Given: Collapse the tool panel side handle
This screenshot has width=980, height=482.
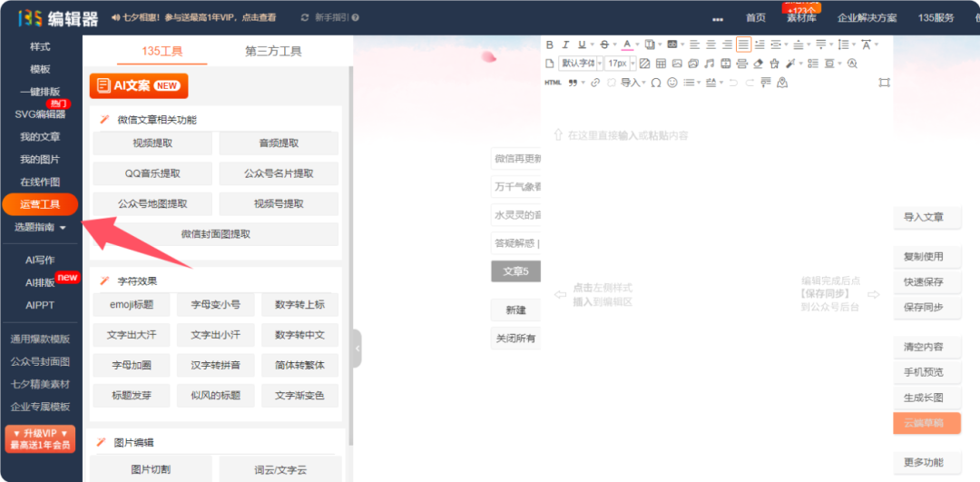Looking at the screenshot, I should [357, 349].
